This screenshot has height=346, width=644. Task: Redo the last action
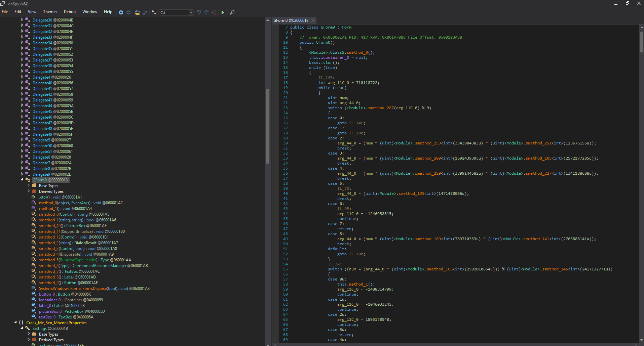(206, 12)
